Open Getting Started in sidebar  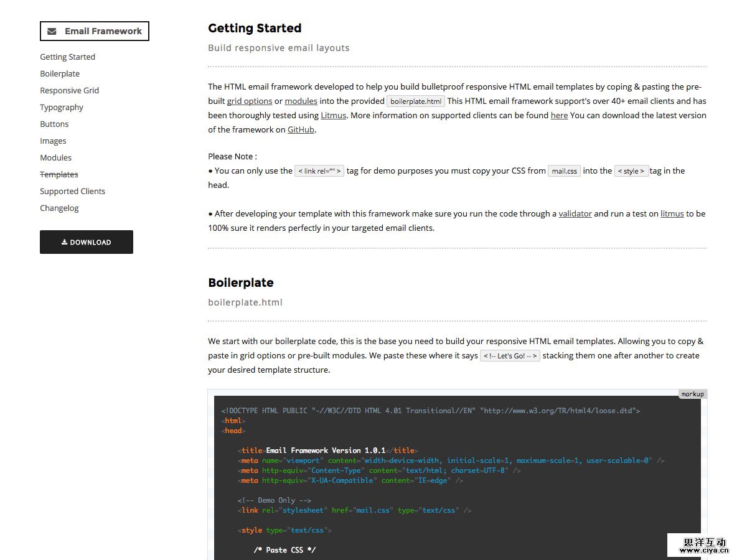67,57
